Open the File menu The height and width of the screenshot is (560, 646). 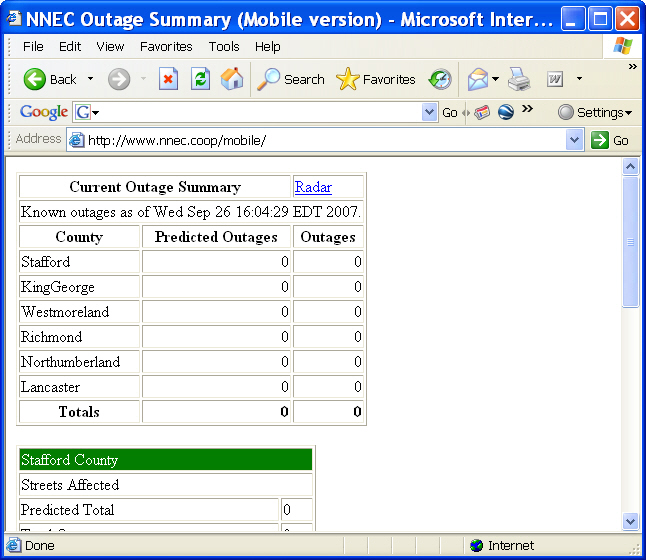[x=33, y=46]
